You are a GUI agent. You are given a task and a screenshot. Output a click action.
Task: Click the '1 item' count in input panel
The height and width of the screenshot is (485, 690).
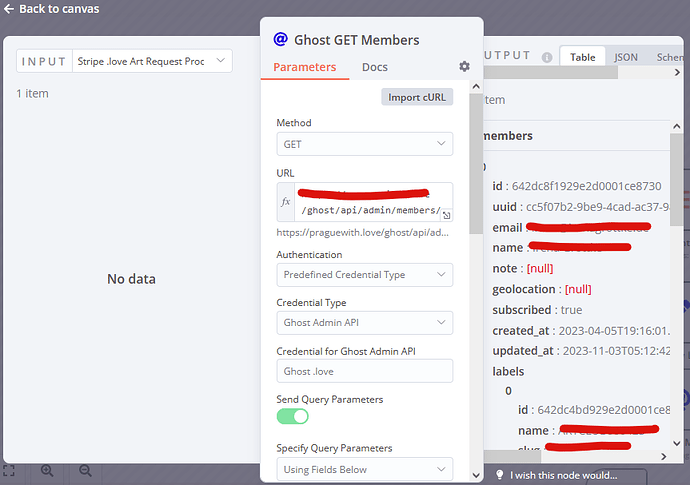point(33,93)
